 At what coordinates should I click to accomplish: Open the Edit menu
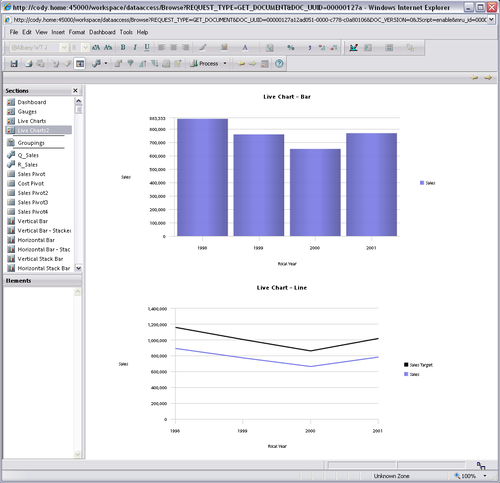(27, 32)
